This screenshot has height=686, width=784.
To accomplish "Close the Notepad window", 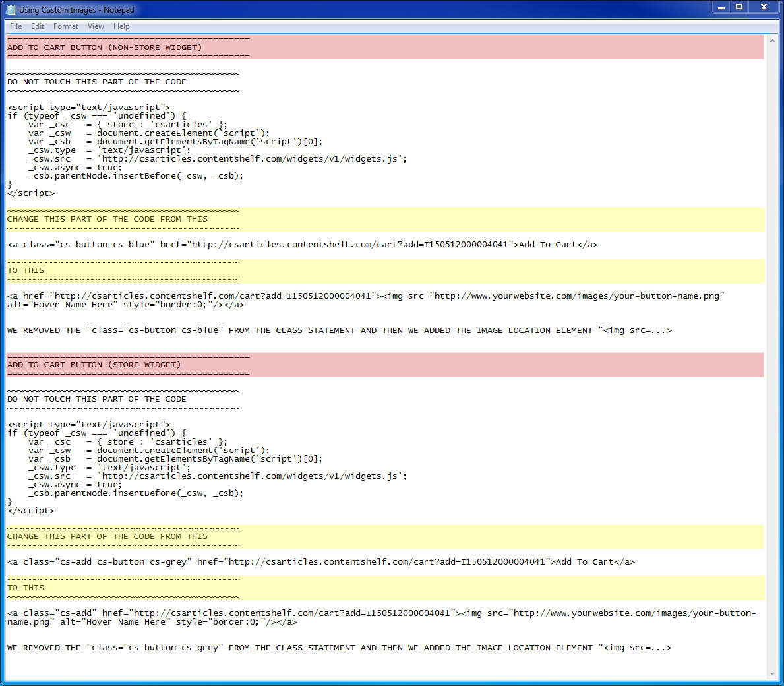I will [x=764, y=7].
